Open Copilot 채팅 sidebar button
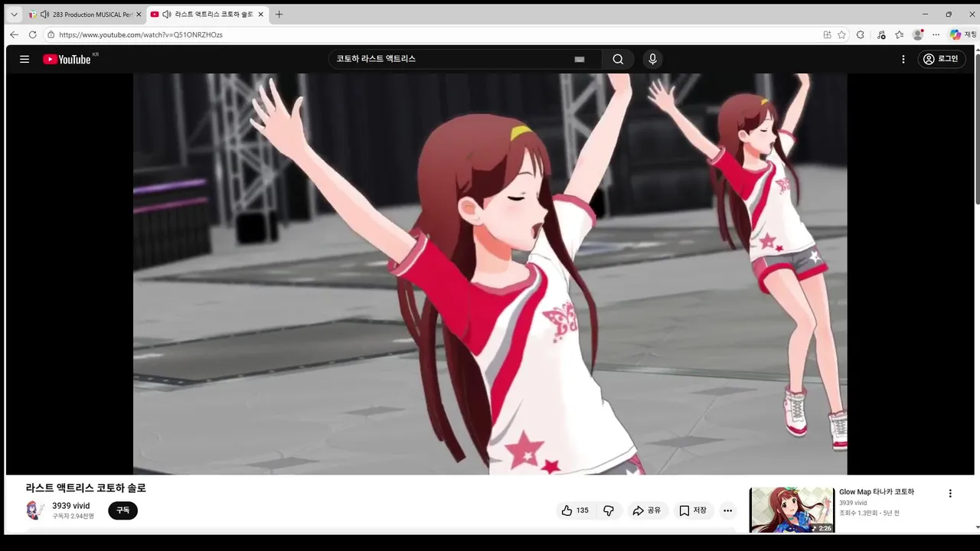This screenshot has height=551, width=980. (962, 34)
